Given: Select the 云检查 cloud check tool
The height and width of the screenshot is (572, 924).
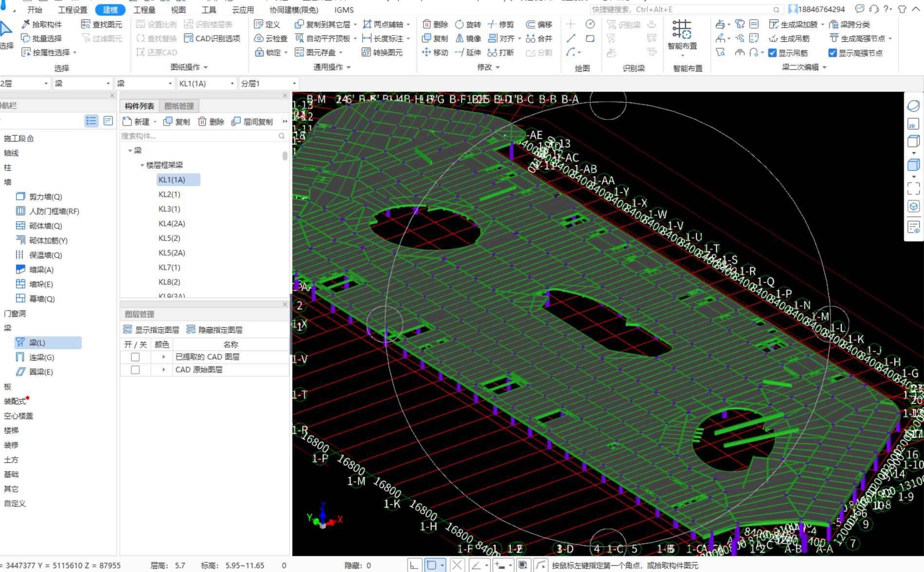Looking at the screenshot, I should pyautogui.click(x=271, y=38).
